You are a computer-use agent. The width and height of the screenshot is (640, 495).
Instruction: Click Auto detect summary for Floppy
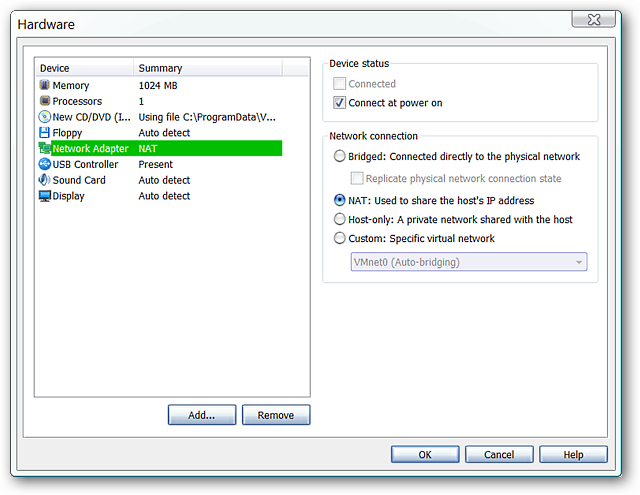click(x=164, y=133)
